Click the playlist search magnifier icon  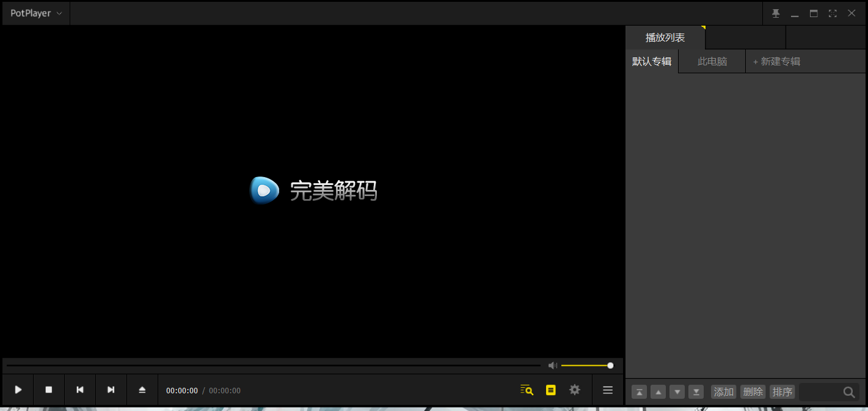coord(849,392)
